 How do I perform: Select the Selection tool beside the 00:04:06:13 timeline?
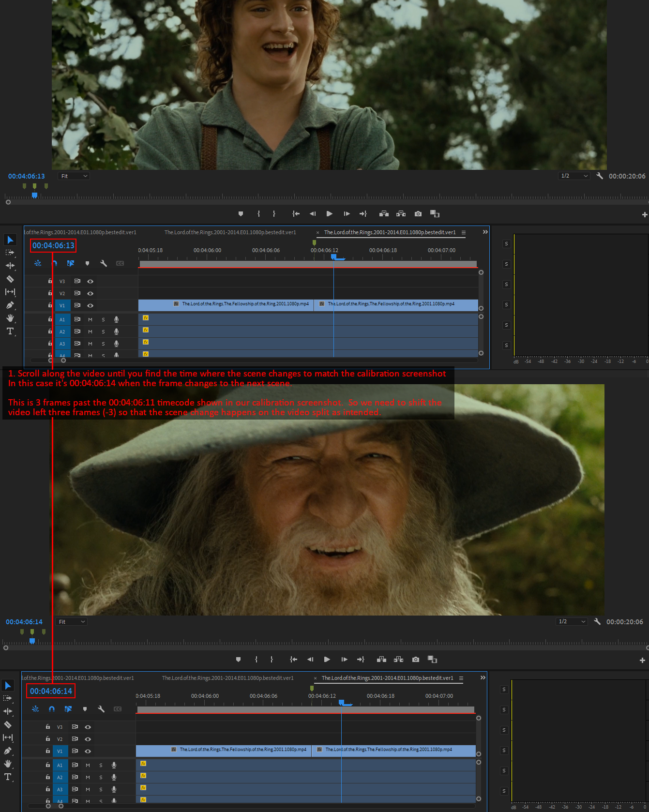10,240
